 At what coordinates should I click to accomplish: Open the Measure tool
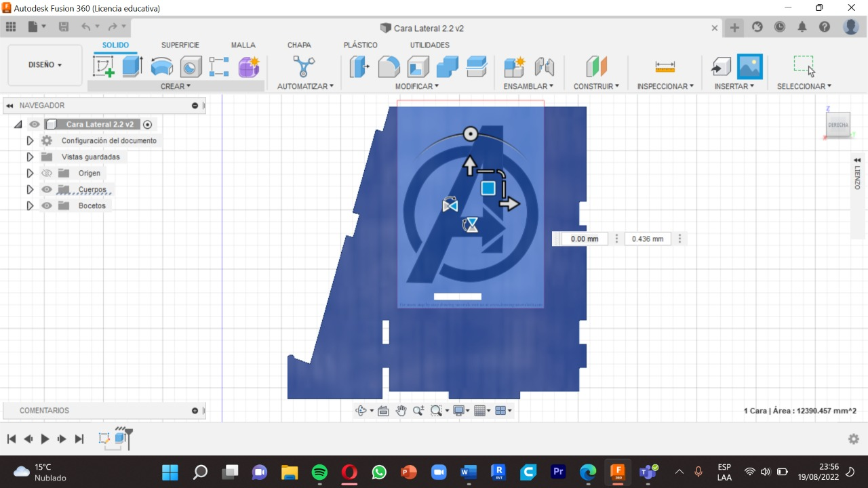665,66
